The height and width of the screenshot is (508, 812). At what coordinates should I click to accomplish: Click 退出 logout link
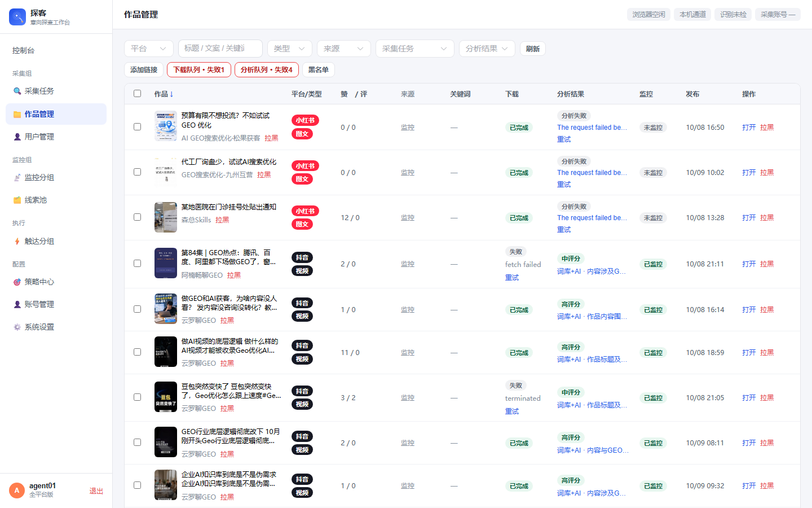coord(96,491)
